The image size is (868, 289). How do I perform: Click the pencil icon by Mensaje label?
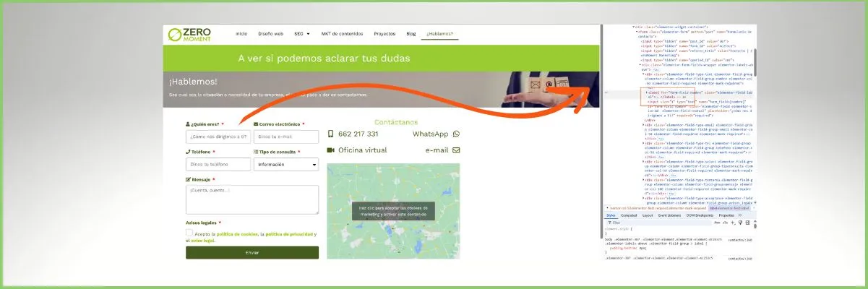coord(189,179)
